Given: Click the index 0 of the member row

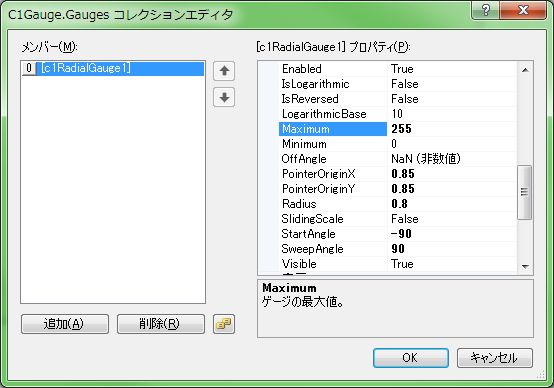Looking at the screenshot, I should [29, 68].
